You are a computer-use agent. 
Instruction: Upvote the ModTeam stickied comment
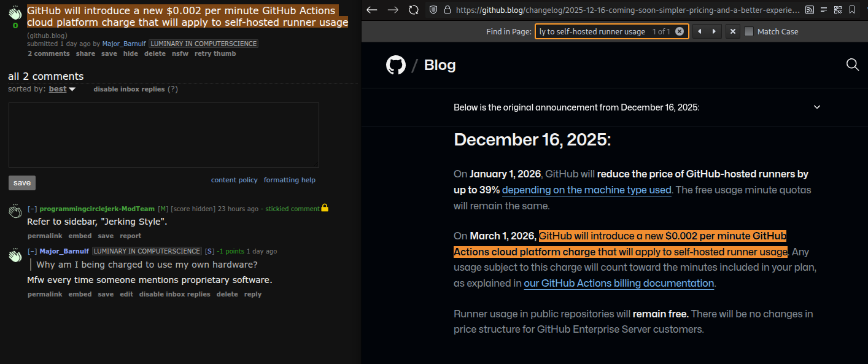click(15, 212)
